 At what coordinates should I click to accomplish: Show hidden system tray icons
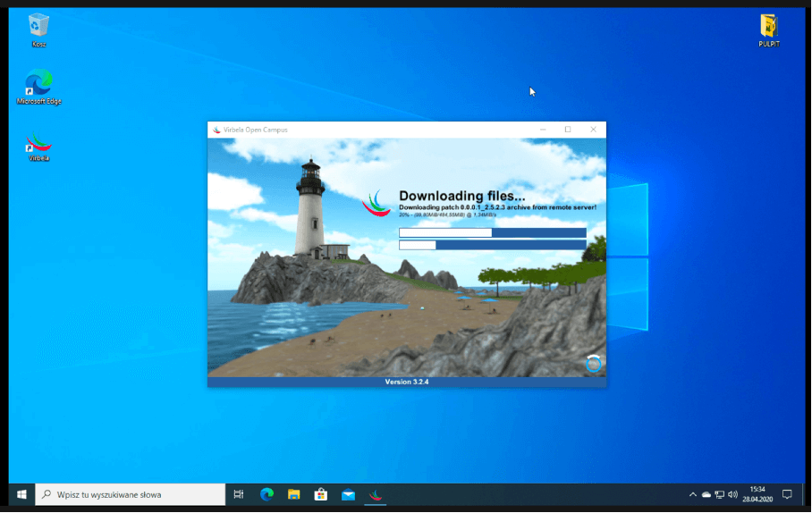click(x=692, y=494)
